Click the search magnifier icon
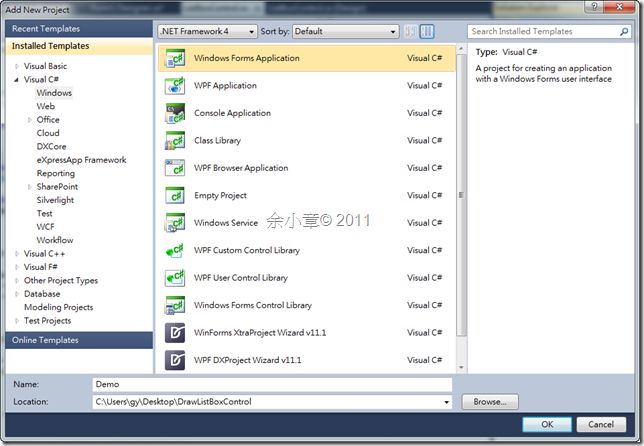The image size is (644, 446). 624,32
